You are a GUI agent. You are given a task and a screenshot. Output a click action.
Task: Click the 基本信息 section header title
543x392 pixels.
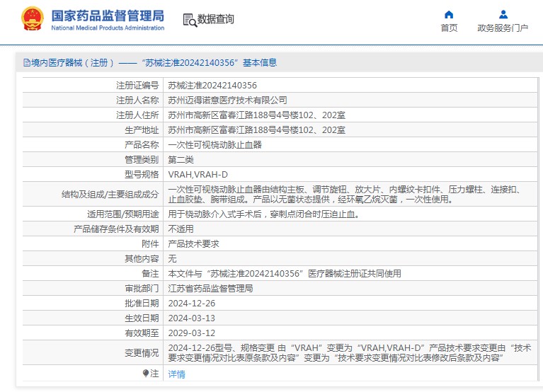click(x=259, y=63)
